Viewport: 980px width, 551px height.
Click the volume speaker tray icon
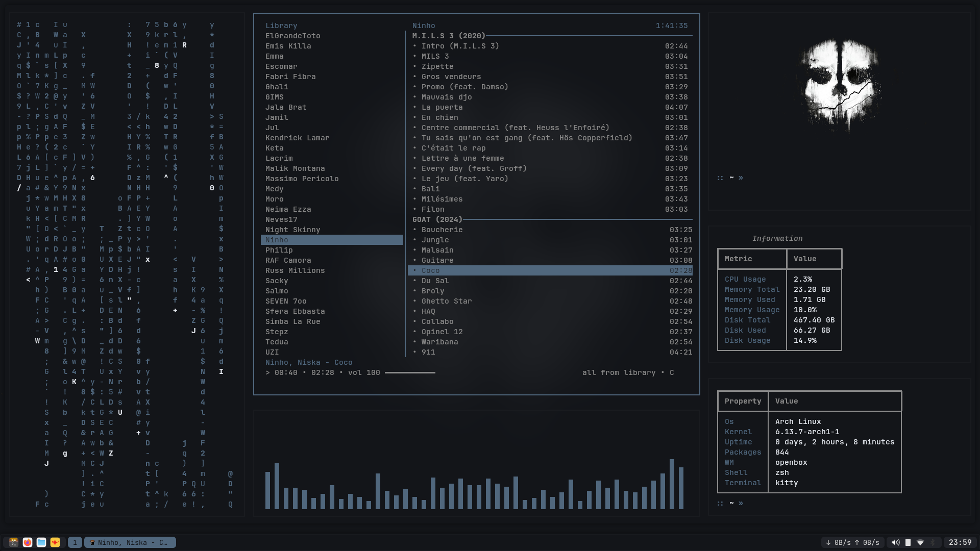tap(895, 542)
